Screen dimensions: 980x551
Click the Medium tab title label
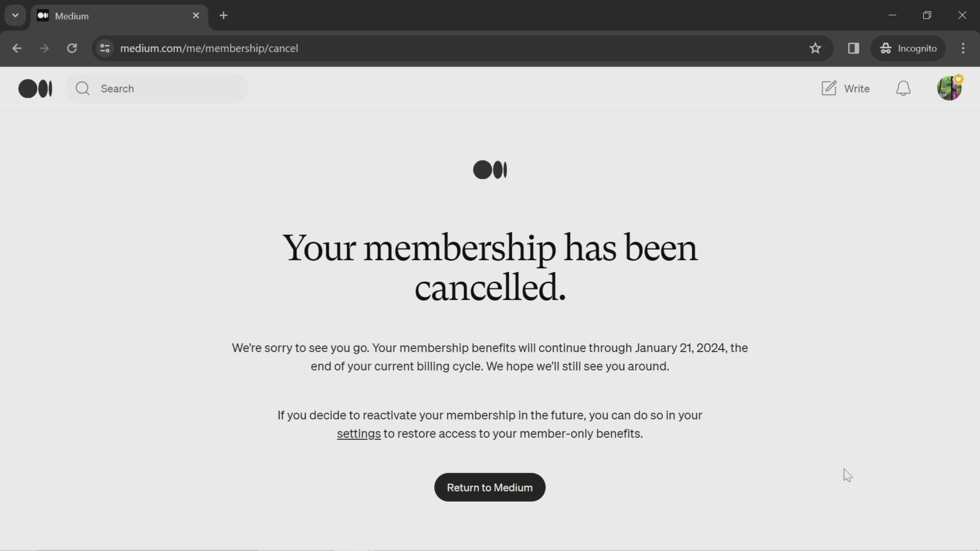[72, 16]
